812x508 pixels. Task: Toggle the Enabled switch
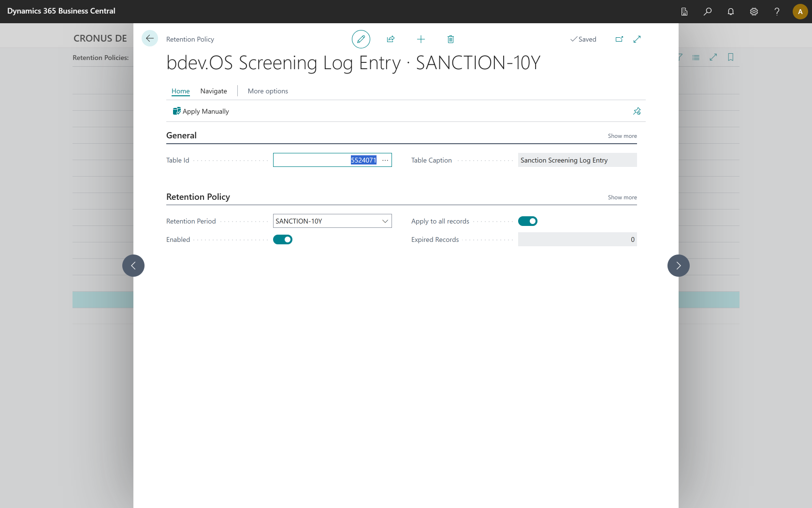point(283,239)
